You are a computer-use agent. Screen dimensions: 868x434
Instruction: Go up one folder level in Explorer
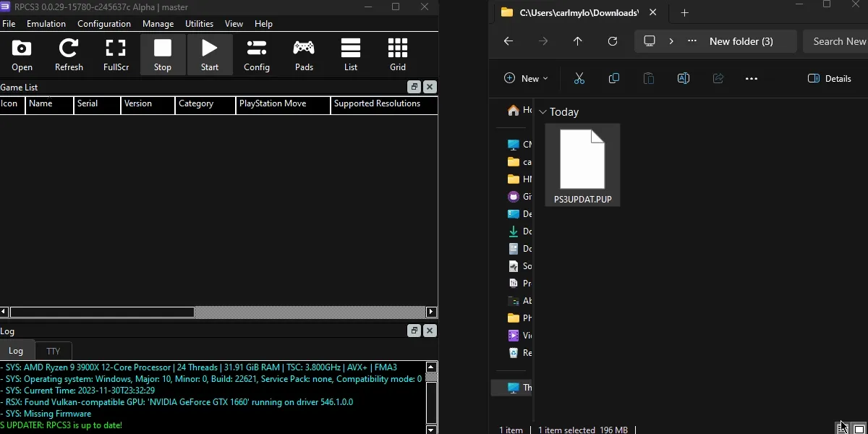click(577, 41)
